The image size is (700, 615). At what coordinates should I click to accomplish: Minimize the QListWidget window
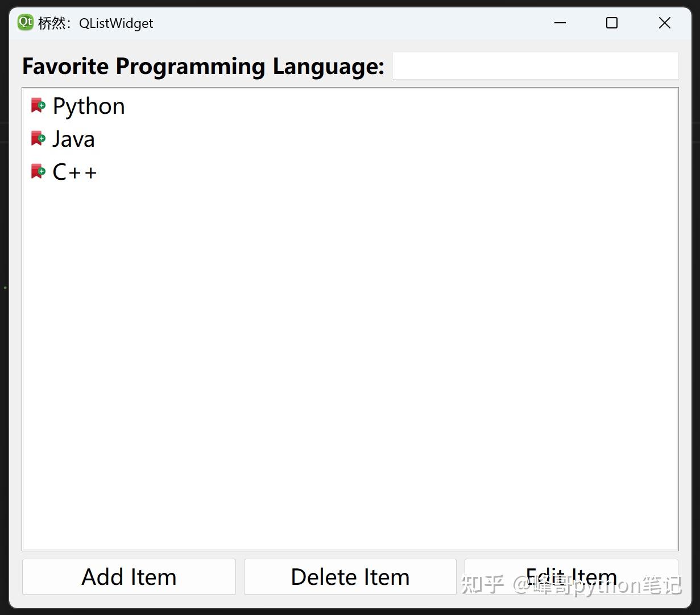(560, 23)
